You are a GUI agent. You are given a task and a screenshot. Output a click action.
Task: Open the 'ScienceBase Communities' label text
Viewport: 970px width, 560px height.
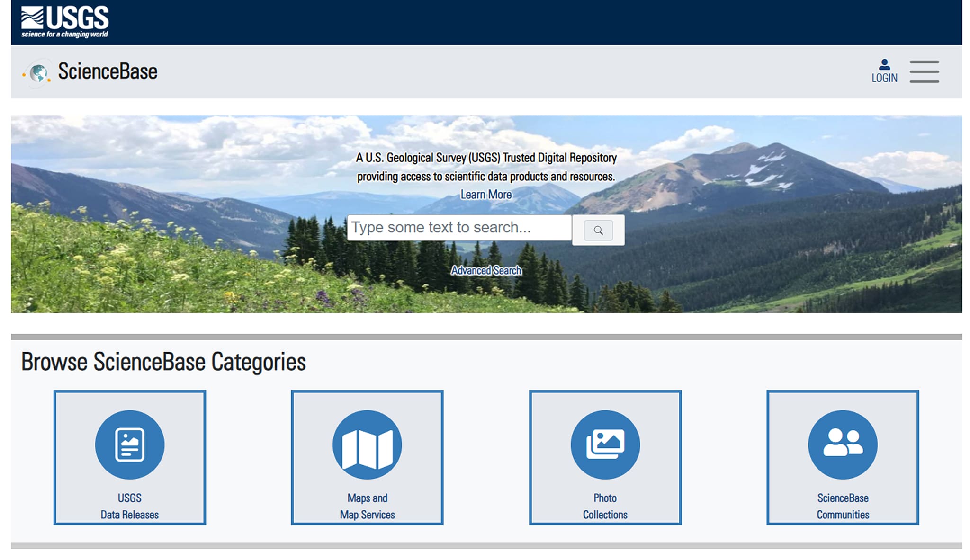(x=842, y=506)
